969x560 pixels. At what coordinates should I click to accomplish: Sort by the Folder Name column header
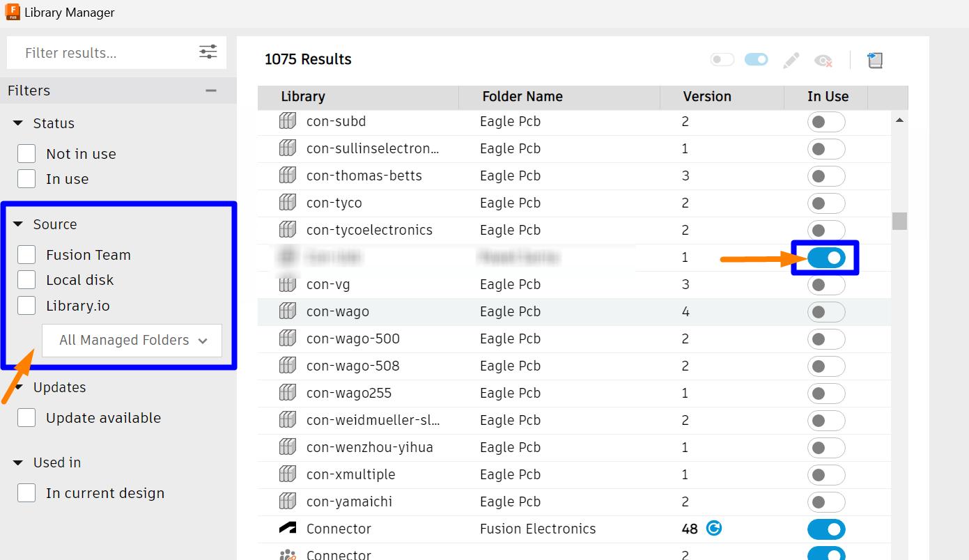[x=559, y=97]
